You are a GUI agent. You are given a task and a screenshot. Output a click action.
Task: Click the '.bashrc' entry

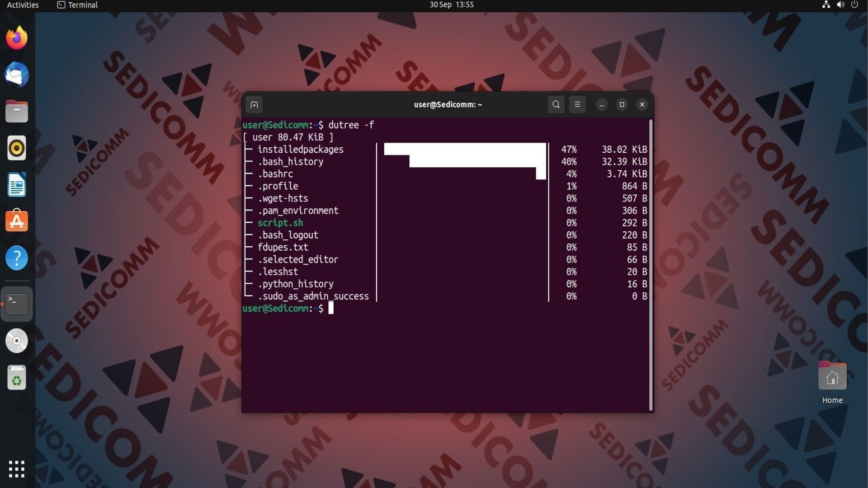[x=275, y=174]
